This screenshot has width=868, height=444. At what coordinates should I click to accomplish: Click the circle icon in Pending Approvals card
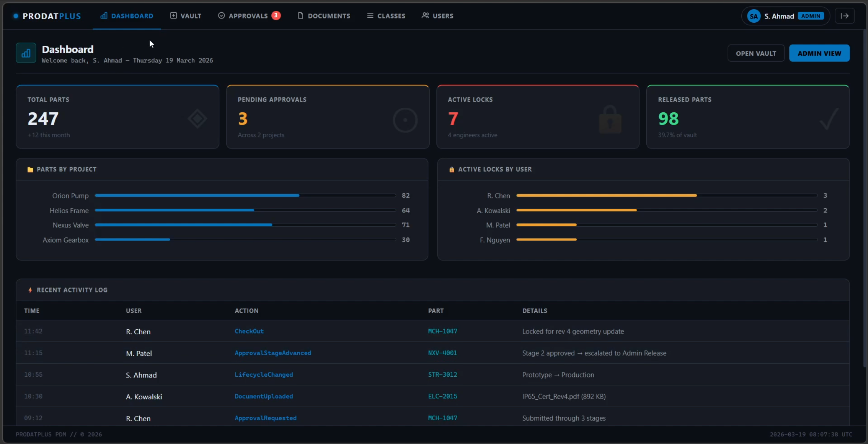[x=405, y=120]
